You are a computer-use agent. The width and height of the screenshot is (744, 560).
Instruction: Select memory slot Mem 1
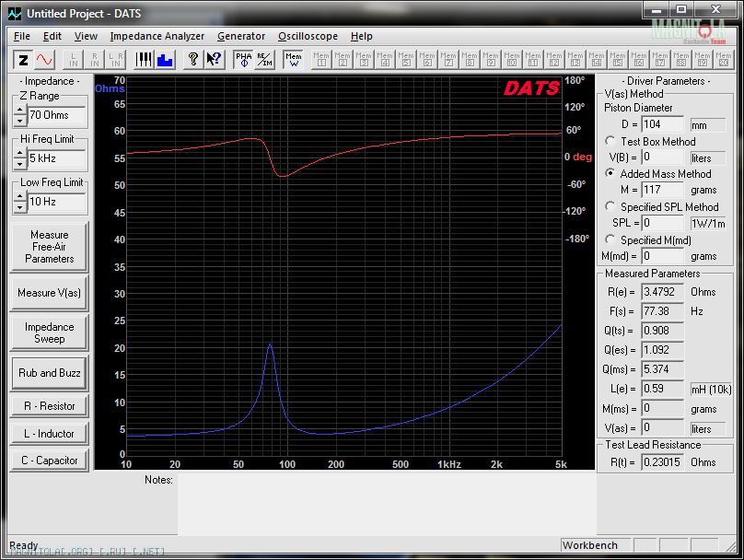321,60
